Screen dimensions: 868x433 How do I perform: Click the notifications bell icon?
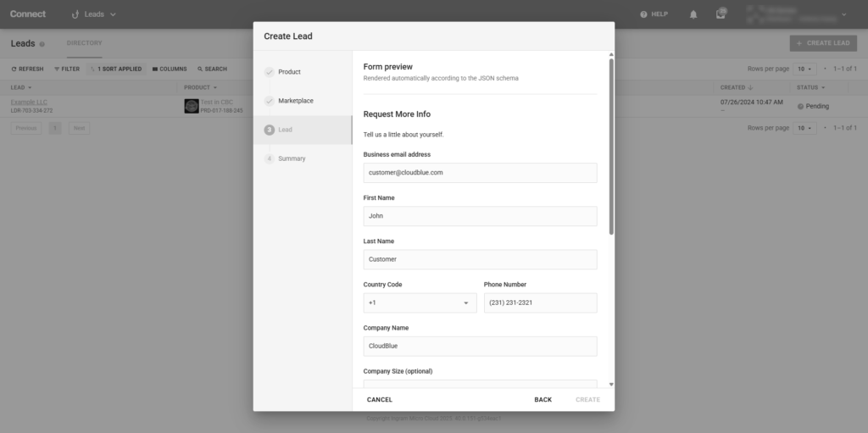[693, 14]
